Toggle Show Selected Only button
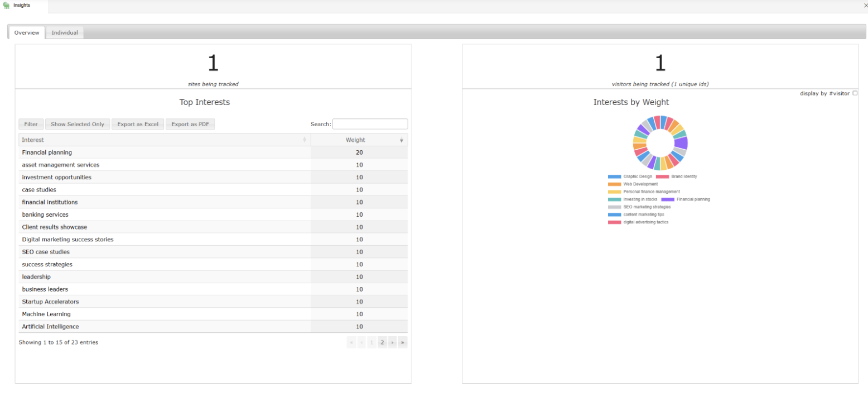This screenshot has height=401, width=868. click(78, 125)
